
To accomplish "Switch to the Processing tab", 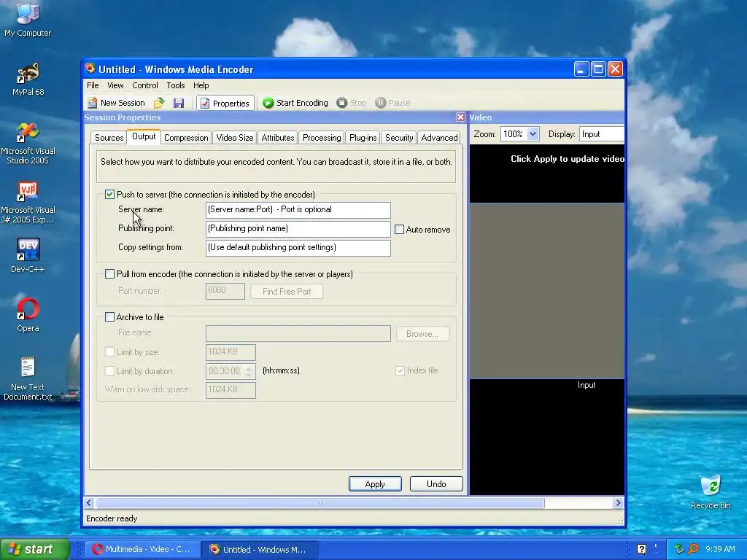I will [x=322, y=138].
